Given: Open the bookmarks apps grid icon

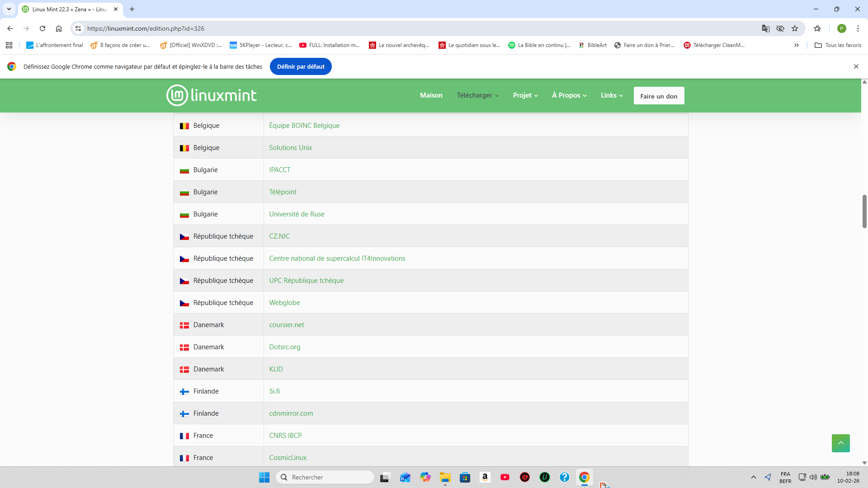Looking at the screenshot, I should pos(9,45).
